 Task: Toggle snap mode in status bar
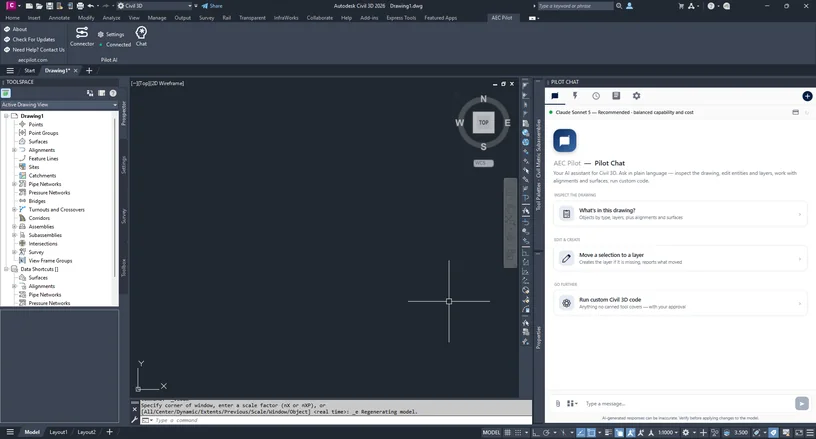518,432
